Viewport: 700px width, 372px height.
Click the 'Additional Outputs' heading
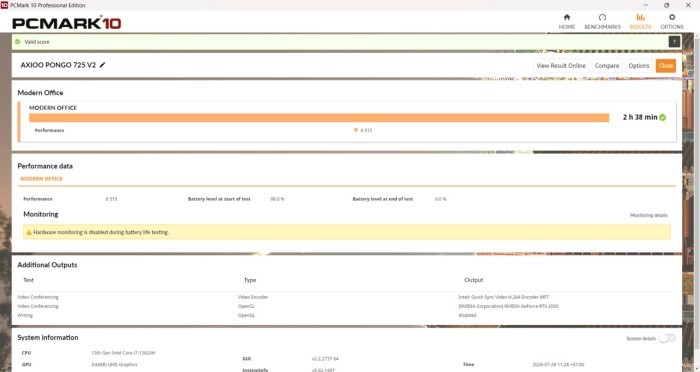coord(47,265)
